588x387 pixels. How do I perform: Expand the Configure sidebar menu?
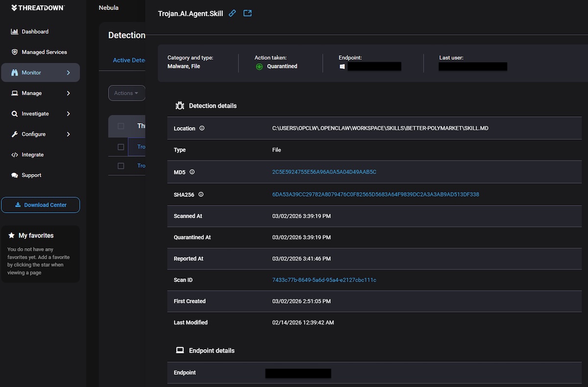[x=35, y=134]
